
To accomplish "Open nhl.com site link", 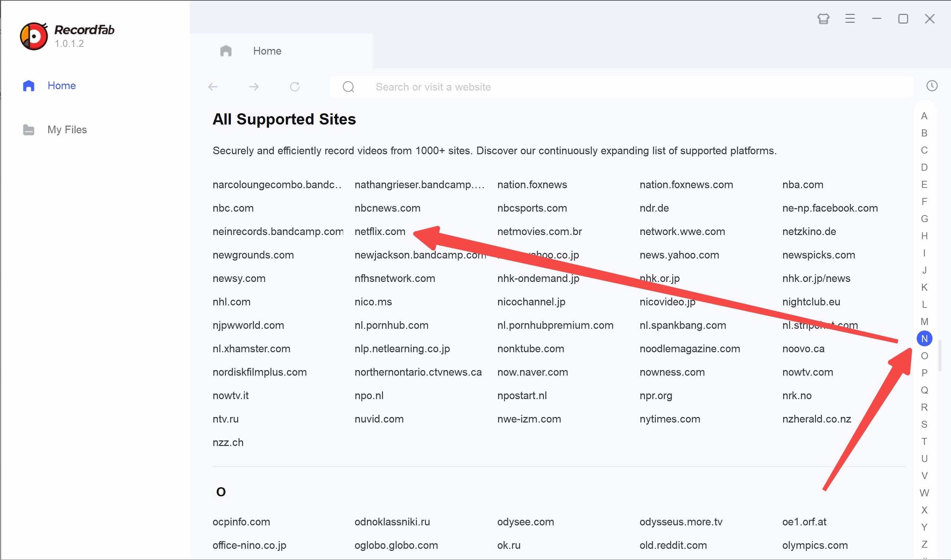I will [x=231, y=302].
